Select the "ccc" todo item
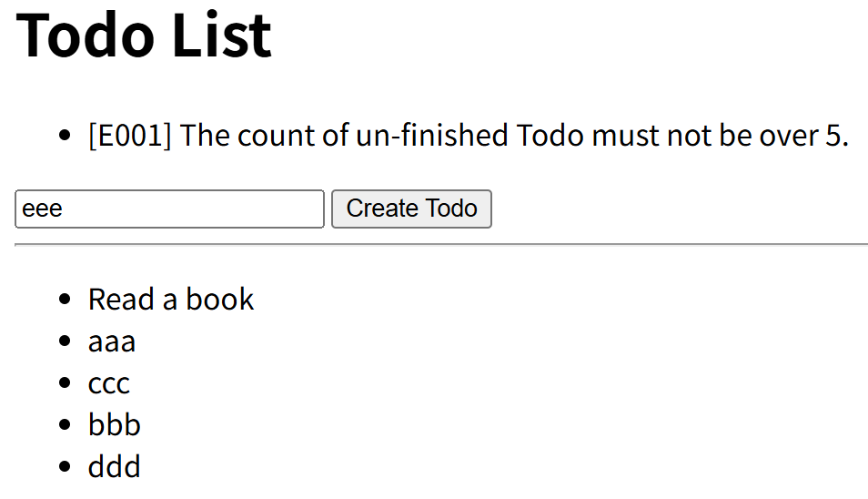Screen dimensions: 868x499 tap(109, 383)
